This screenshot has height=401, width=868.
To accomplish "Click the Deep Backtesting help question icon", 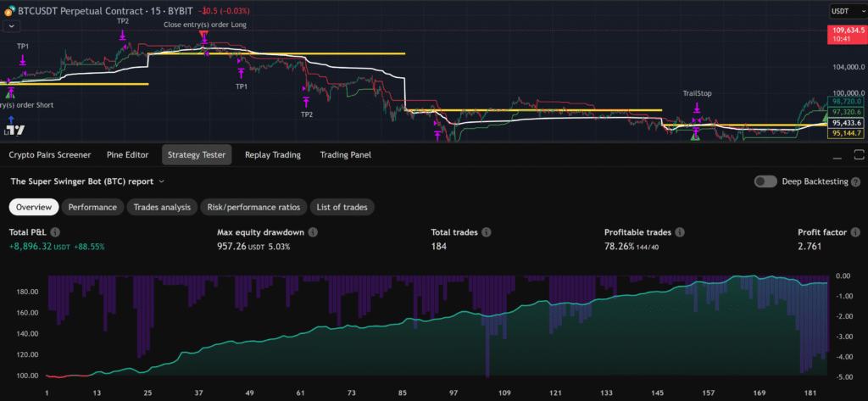I will 856,181.
